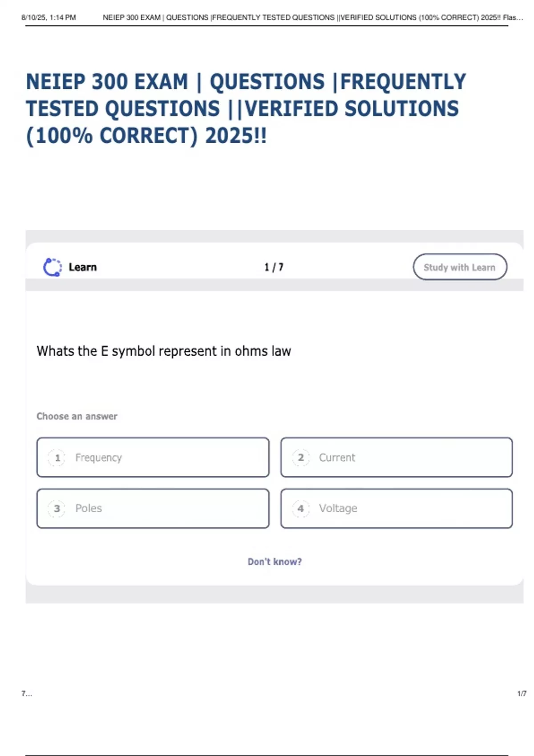The width and height of the screenshot is (534, 756).
Task: Click the number 1 badge beside Frequency
Action: [57, 458]
